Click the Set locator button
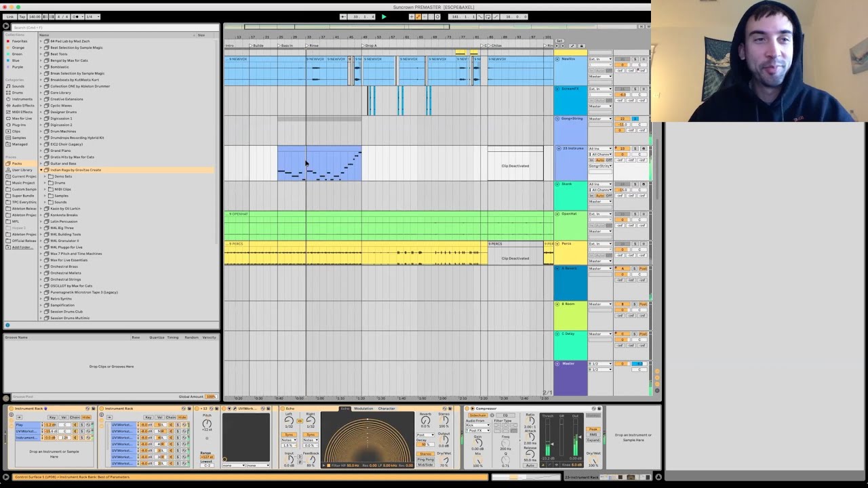 coord(559,41)
